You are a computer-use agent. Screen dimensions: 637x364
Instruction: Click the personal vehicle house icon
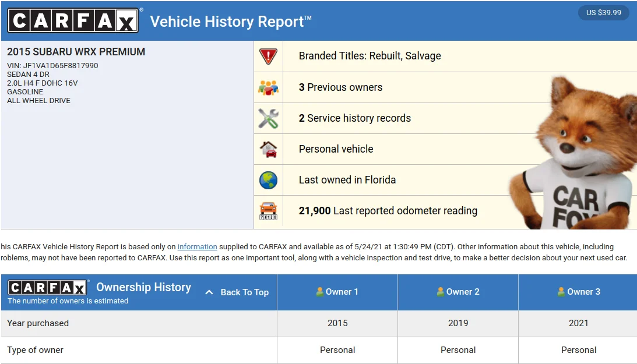pos(268,149)
